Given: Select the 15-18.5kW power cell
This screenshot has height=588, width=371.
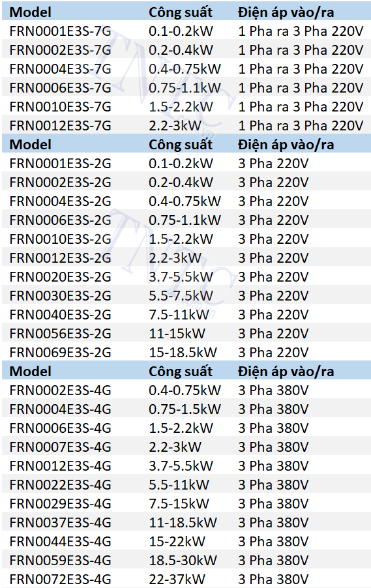Looking at the screenshot, I should (183, 353).
